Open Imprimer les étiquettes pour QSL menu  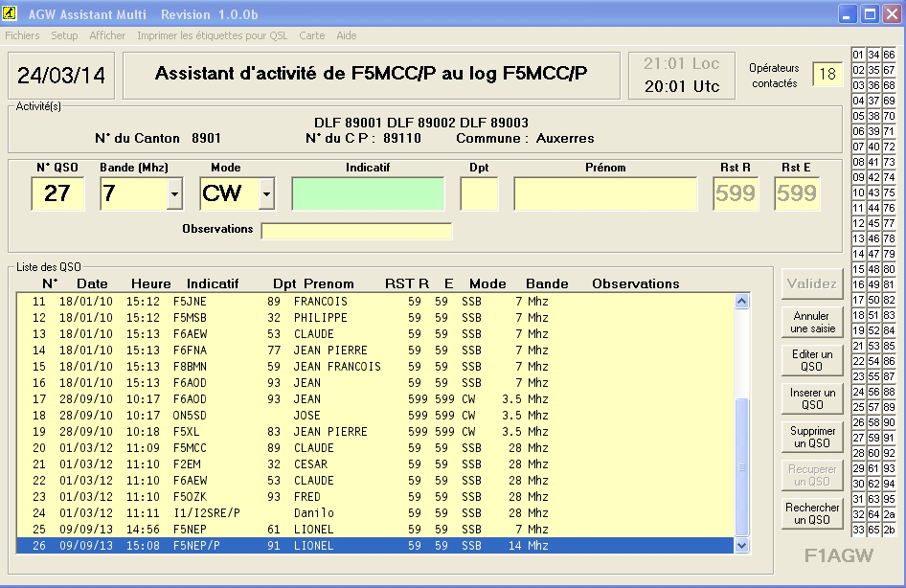tap(212, 35)
